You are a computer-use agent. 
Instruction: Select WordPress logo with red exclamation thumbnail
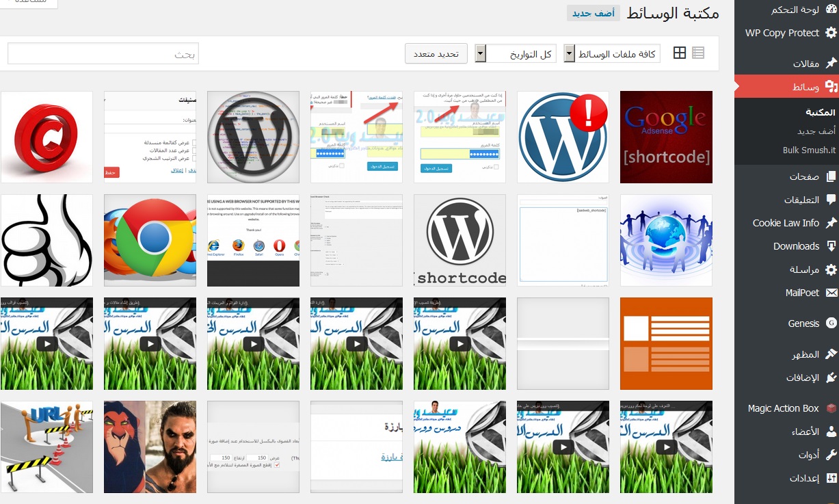tap(563, 137)
